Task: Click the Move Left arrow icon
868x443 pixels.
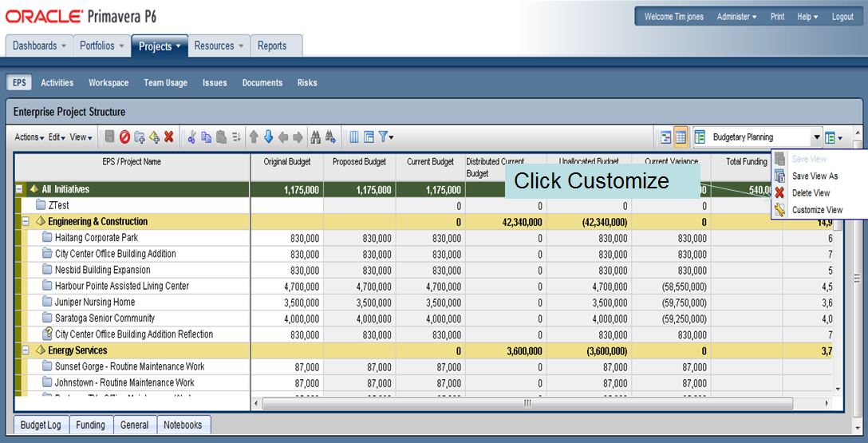Action: point(283,136)
